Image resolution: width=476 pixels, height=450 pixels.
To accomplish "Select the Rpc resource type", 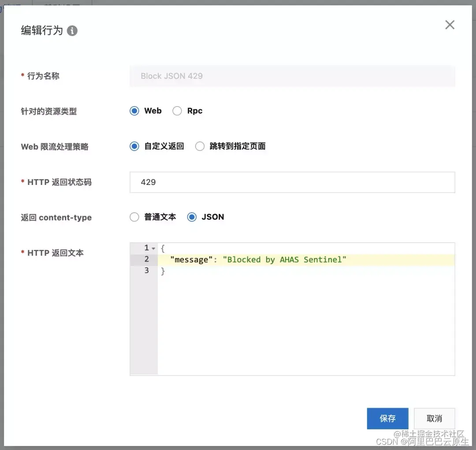I will [x=177, y=111].
